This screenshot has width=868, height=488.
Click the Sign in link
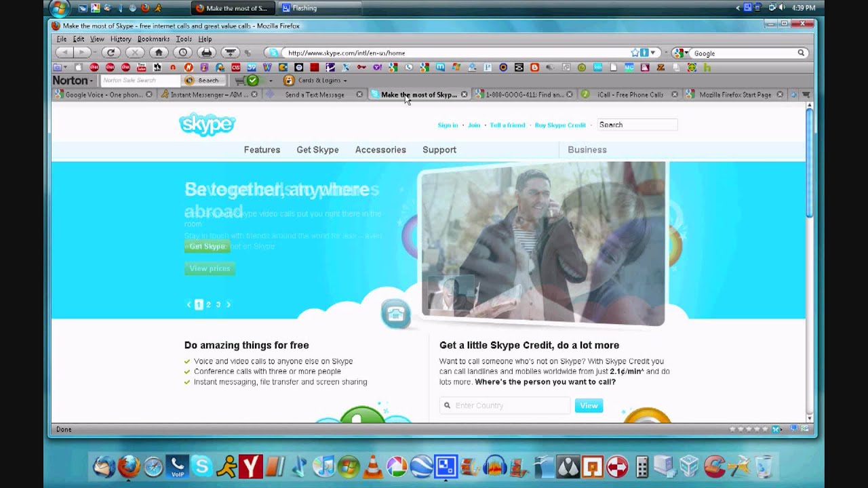coord(448,125)
